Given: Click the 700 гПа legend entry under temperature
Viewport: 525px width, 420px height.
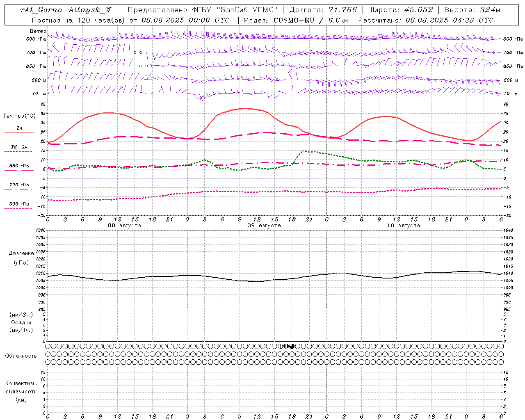Looking at the screenshot, I should click(19, 185).
